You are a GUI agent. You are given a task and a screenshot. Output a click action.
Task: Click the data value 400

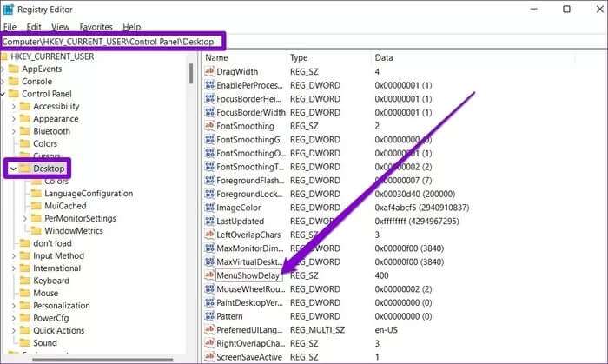click(x=381, y=275)
